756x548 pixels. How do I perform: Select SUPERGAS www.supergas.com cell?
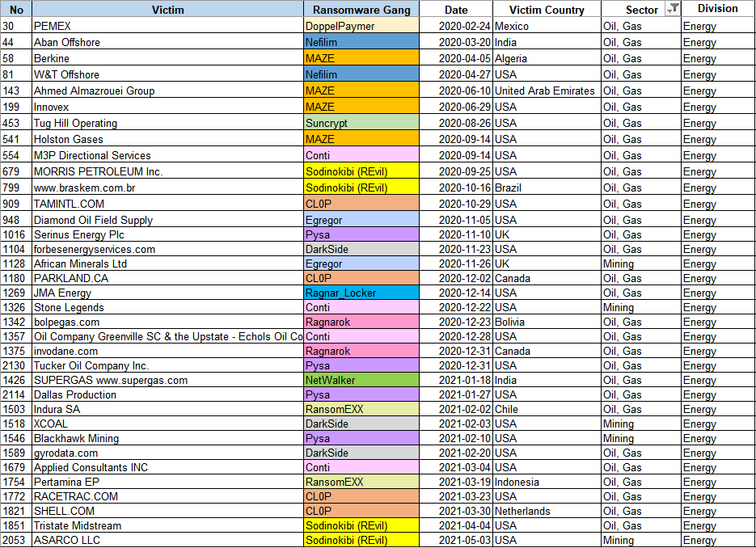[168, 380]
